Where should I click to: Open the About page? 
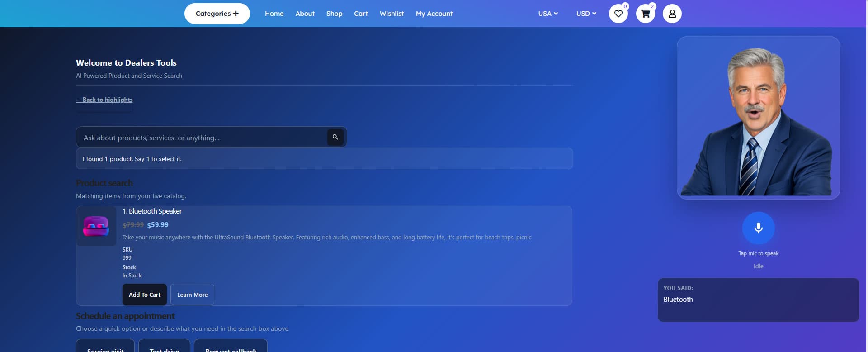pyautogui.click(x=305, y=14)
